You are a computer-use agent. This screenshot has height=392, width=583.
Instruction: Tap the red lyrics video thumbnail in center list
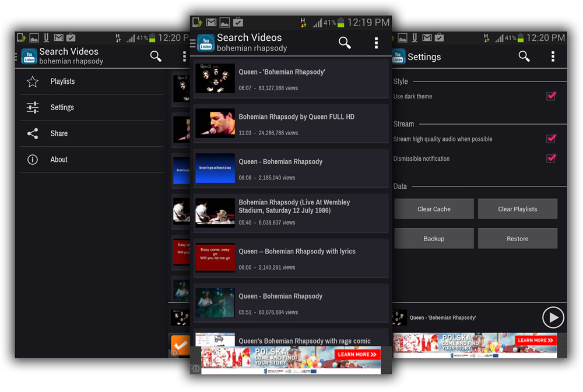pos(215,258)
